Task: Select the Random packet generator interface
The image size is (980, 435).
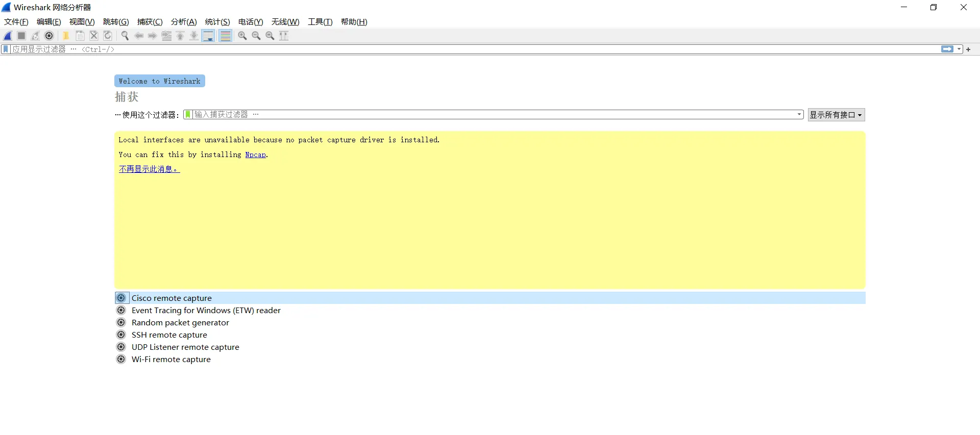Action: pyautogui.click(x=490, y=322)
